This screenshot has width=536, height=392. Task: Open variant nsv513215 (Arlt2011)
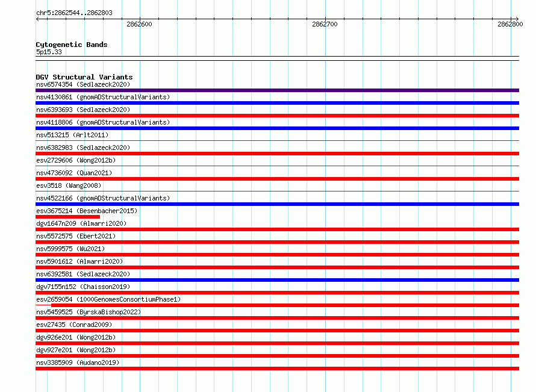pyautogui.click(x=72, y=135)
